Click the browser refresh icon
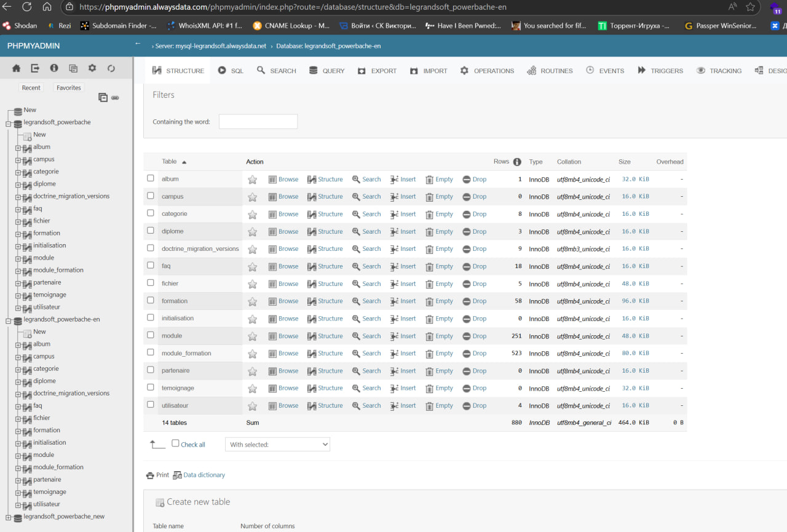The height and width of the screenshot is (532, 787). (x=26, y=7)
